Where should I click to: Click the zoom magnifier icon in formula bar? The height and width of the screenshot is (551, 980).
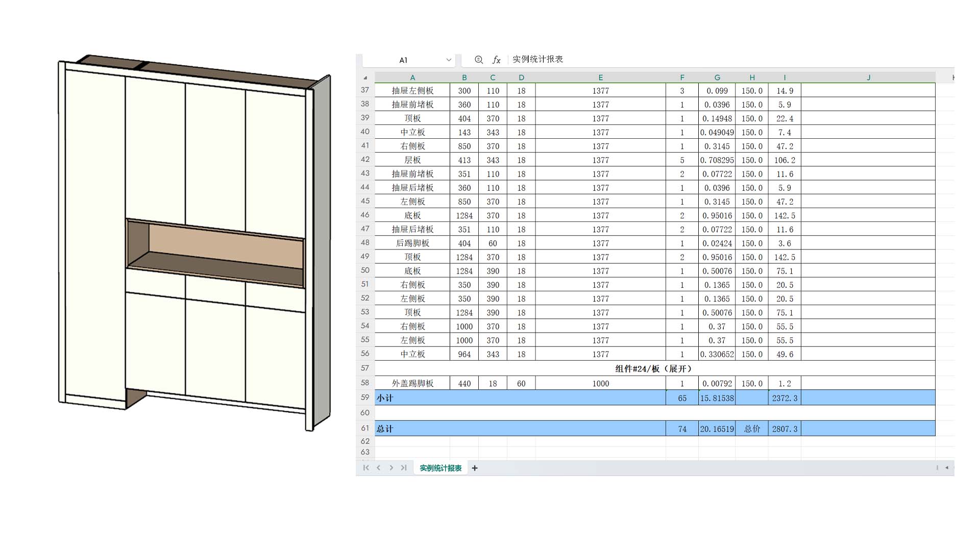pyautogui.click(x=478, y=60)
